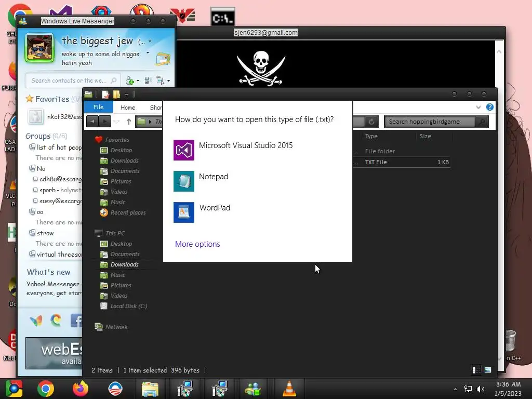Open File Explorer taskbar icon
The height and width of the screenshot is (399, 532).
150,389
